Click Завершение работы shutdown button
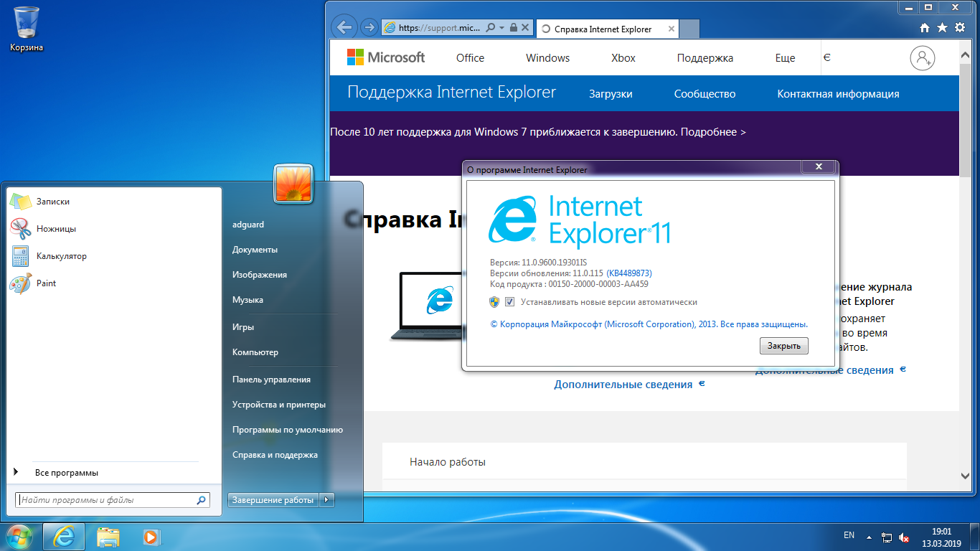 pyautogui.click(x=273, y=500)
